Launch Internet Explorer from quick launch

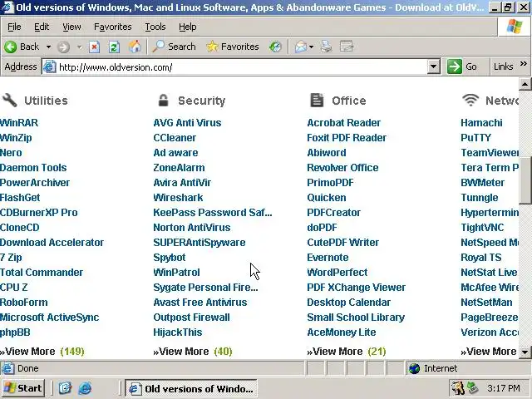(85, 388)
